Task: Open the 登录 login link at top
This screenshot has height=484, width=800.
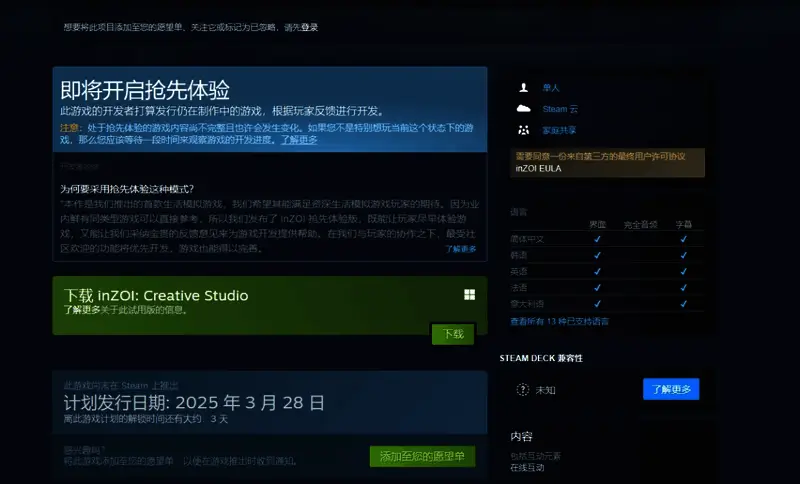Action: click(309, 28)
